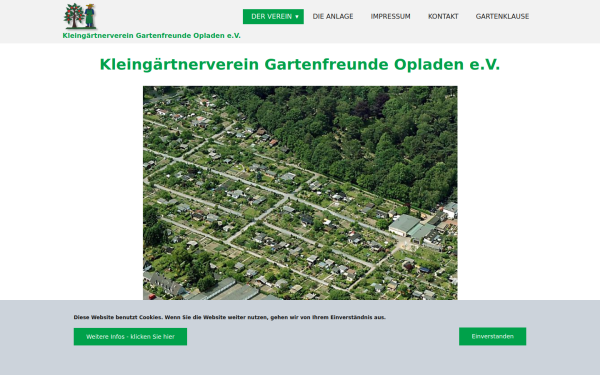Click the gardener and tree logo icon
Viewport: 600px width, 375px height.
pyautogui.click(x=80, y=16)
